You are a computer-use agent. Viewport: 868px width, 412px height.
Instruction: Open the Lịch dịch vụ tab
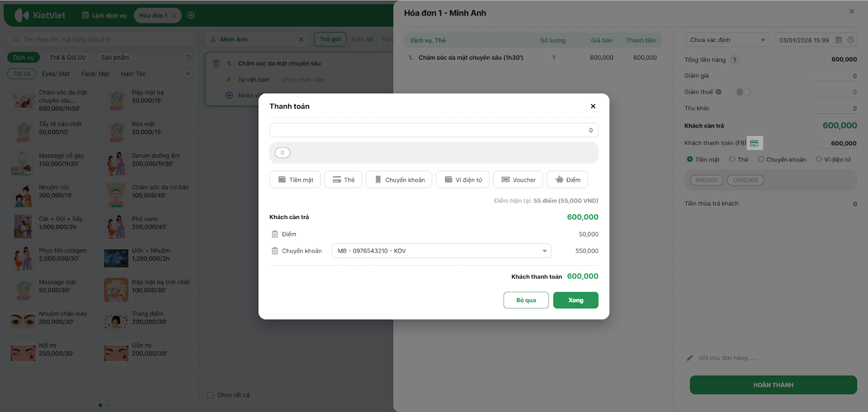click(104, 15)
